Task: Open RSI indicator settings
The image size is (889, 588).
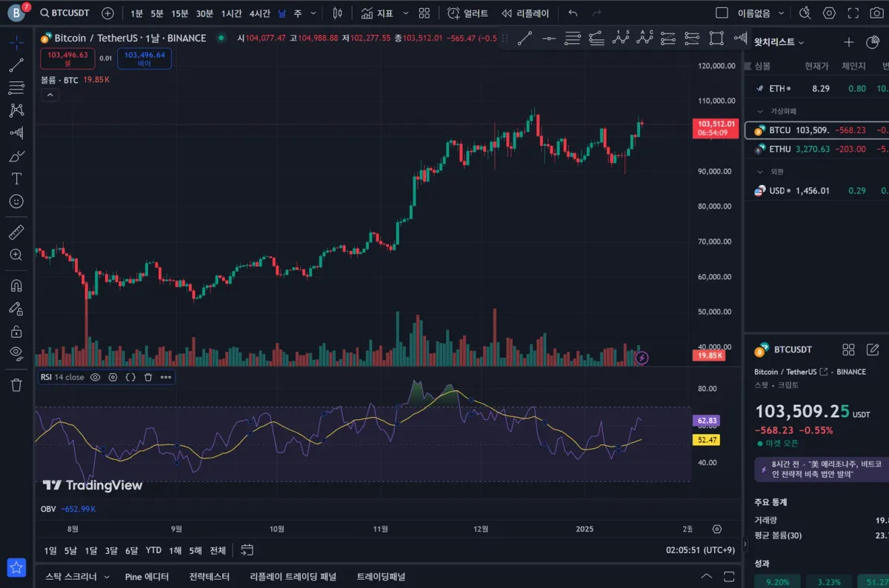Action: 113,377
